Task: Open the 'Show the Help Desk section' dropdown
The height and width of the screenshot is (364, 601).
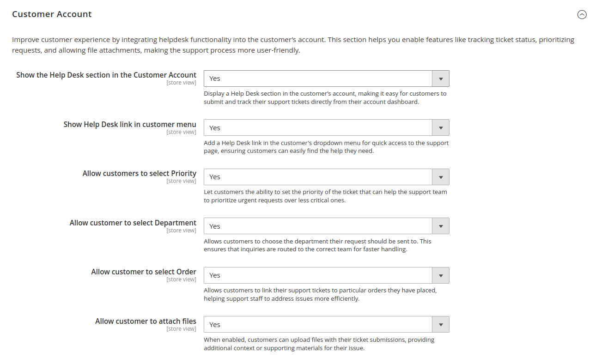Action: (323, 78)
